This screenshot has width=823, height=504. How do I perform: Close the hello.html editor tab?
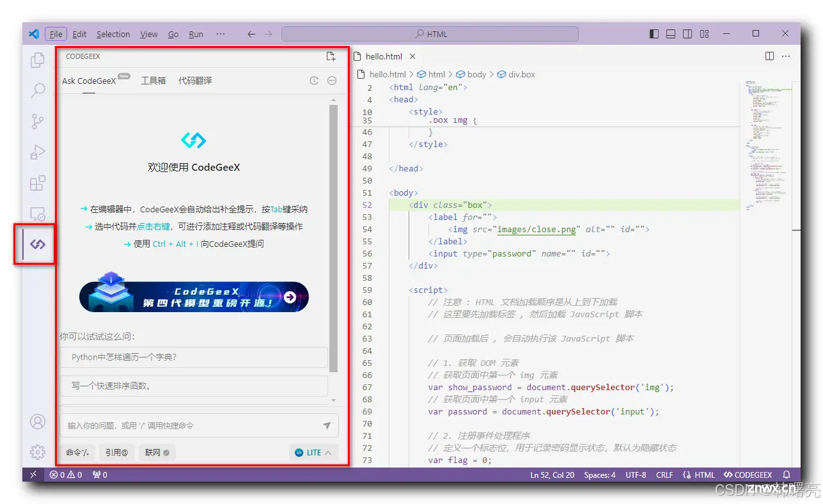(x=412, y=56)
